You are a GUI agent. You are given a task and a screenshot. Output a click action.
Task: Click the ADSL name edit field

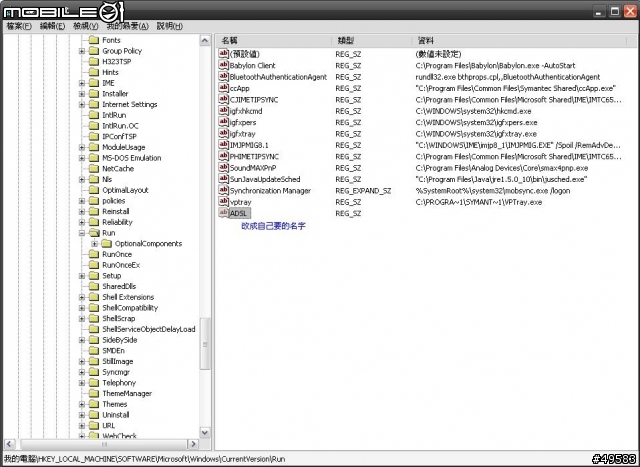240,213
